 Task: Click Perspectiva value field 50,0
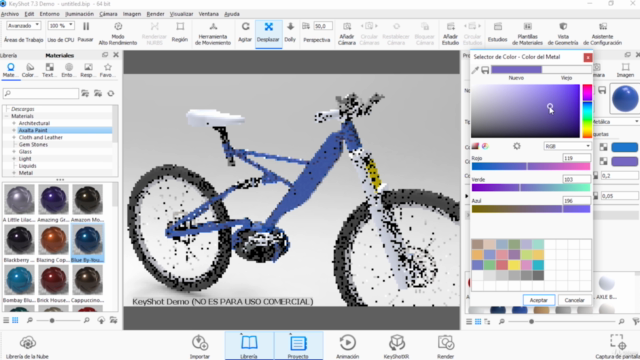pyautogui.click(x=322, y=26)
